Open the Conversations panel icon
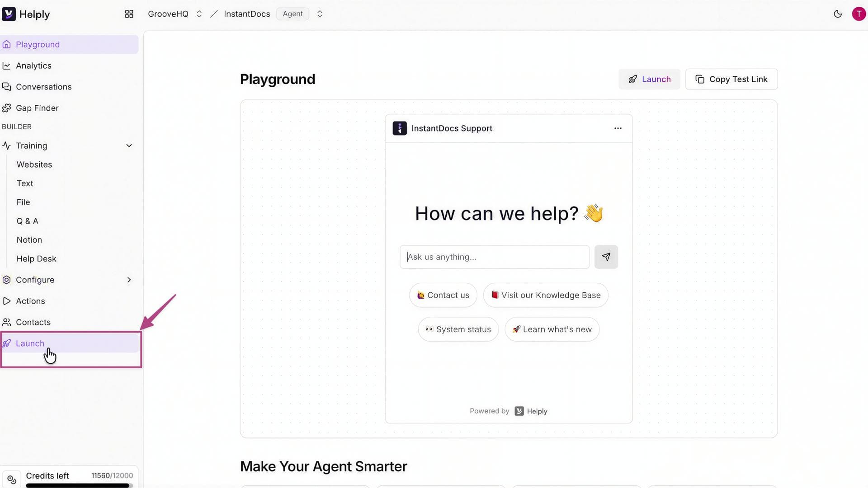Image resolution: width=868 pixels, height=488 pixels. [6, 86]
